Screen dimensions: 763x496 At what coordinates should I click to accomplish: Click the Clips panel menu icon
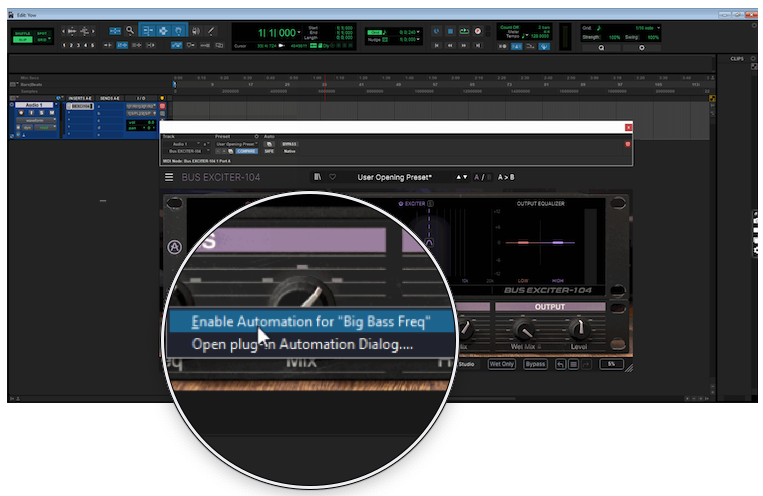coord(753,58)
